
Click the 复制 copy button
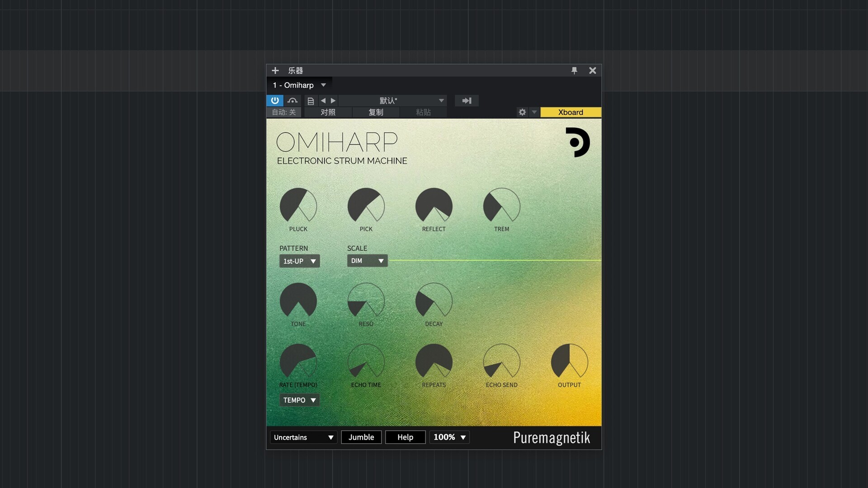coord(376,112)
